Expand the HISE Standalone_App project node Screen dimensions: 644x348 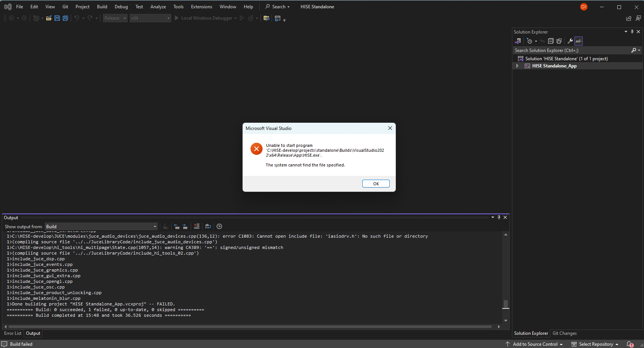pos(517,66)
